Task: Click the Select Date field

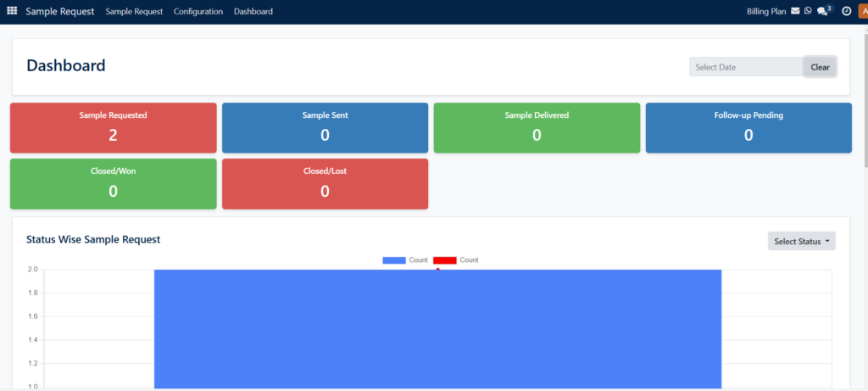Action: (746, 67)
